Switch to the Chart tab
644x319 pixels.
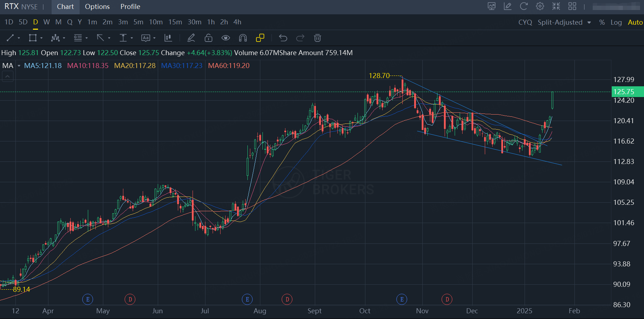coord(65,7)
